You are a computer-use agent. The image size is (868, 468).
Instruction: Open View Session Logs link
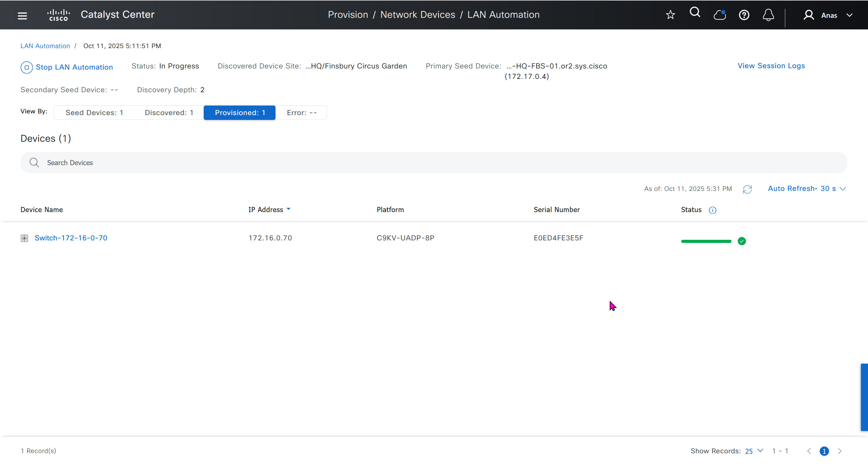coord(771,66)
